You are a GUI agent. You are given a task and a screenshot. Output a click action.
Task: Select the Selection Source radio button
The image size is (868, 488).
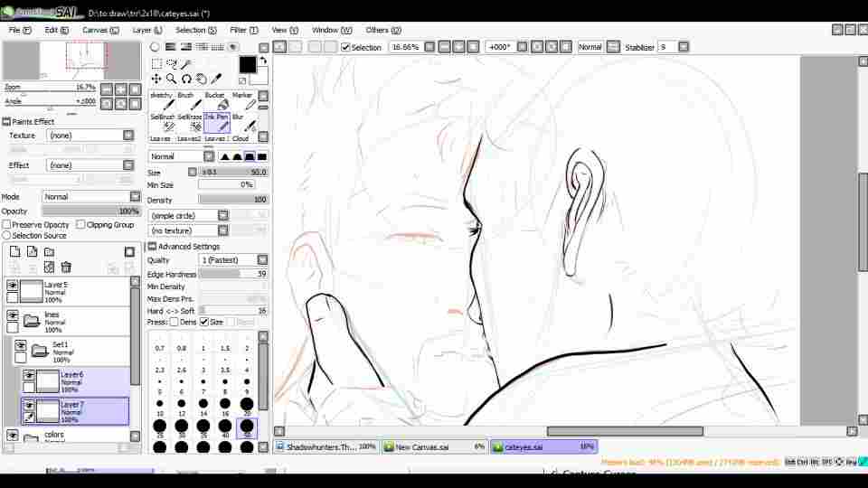(x=6, y=236)
